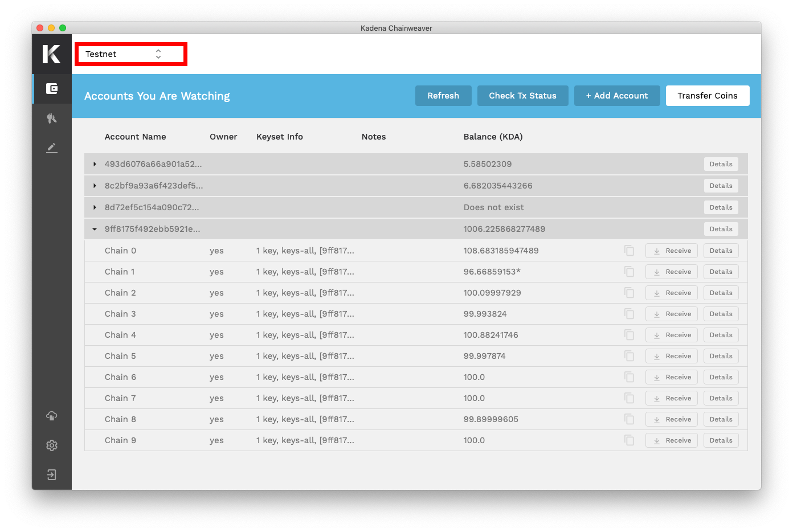Screen dimensions: 793x532
Task: Open the Keys section in sidebar
Action: pos(52,118)
